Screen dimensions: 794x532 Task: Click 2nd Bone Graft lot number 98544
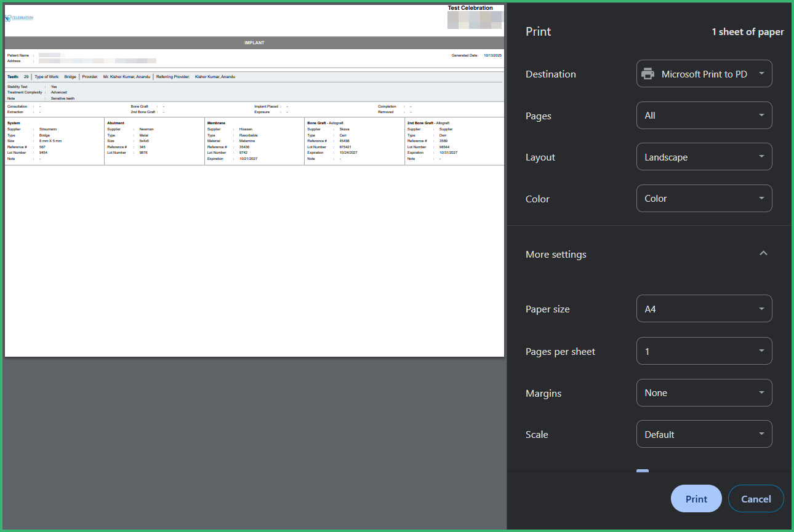point(444,147)
